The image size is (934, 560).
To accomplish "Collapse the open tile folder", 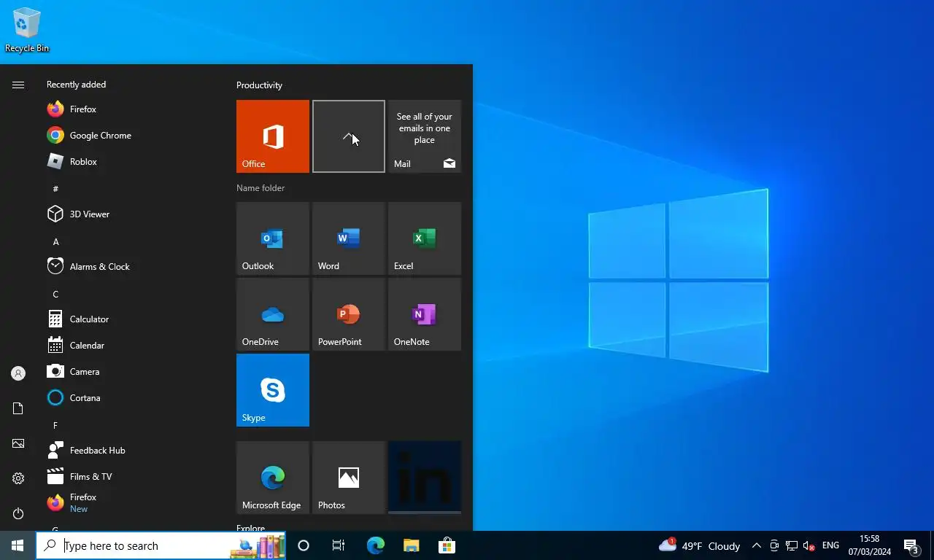I will 349,136.
